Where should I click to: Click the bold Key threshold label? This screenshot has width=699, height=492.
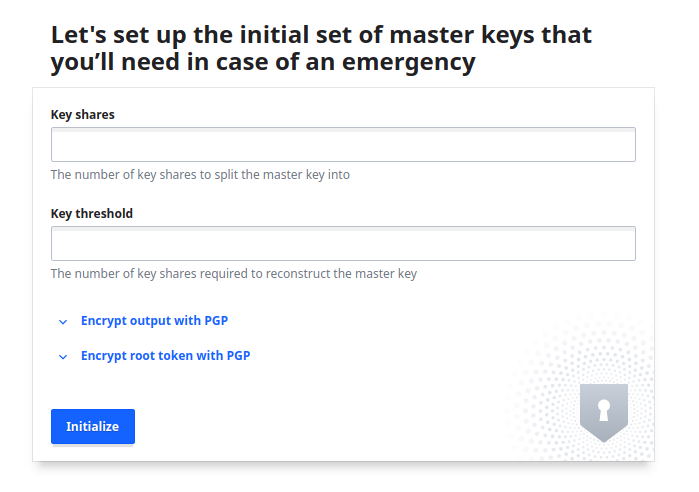(92, 213)
